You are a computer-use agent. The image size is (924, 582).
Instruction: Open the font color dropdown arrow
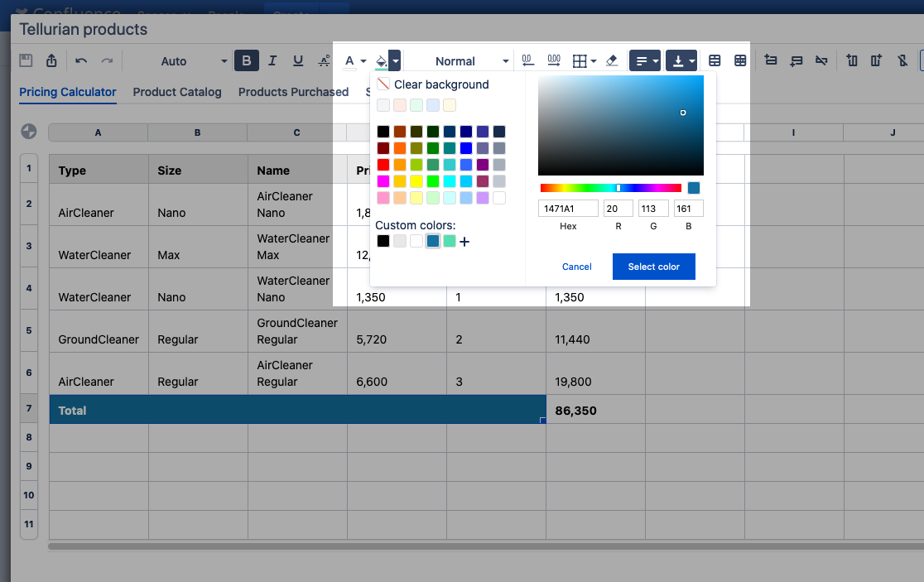[x=363, y=61]
